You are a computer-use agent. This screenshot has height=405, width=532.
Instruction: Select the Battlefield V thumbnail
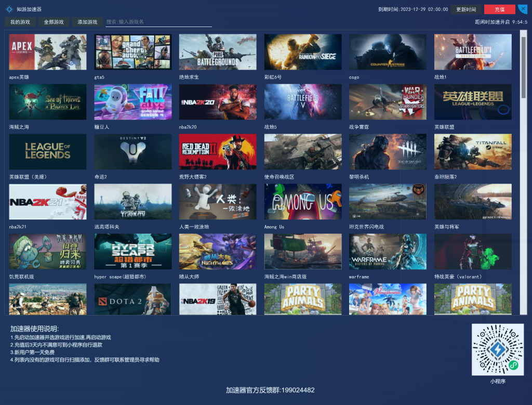(303, 102)
